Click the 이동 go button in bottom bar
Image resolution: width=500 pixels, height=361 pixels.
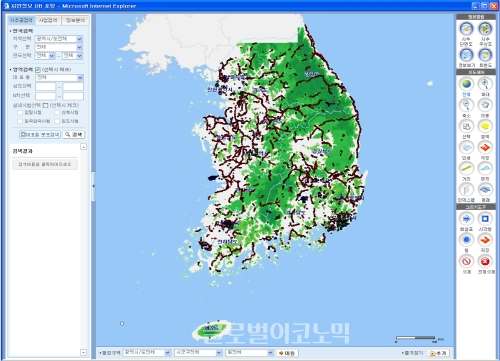[287, 353]
